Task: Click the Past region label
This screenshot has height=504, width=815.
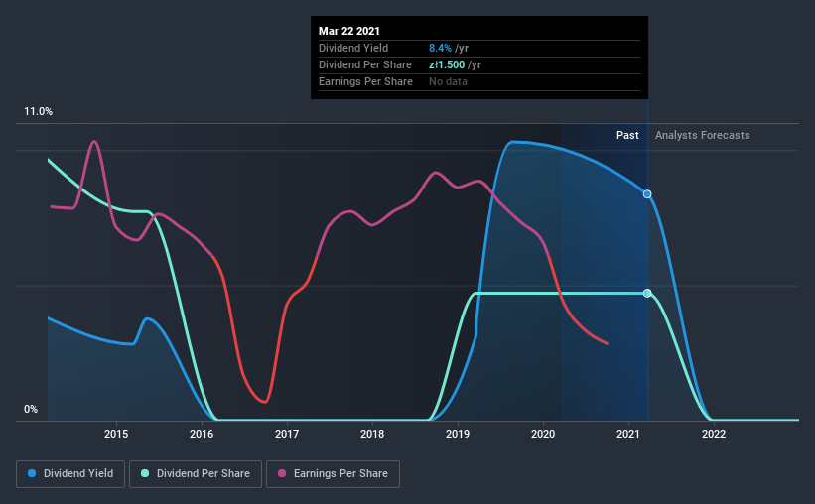Action: (627, 135)
